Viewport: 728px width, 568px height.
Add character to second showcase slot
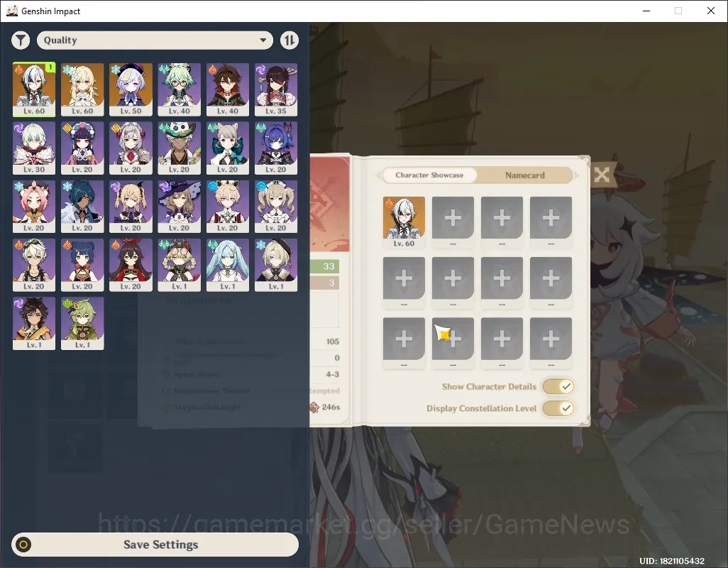tap(453, 217)
